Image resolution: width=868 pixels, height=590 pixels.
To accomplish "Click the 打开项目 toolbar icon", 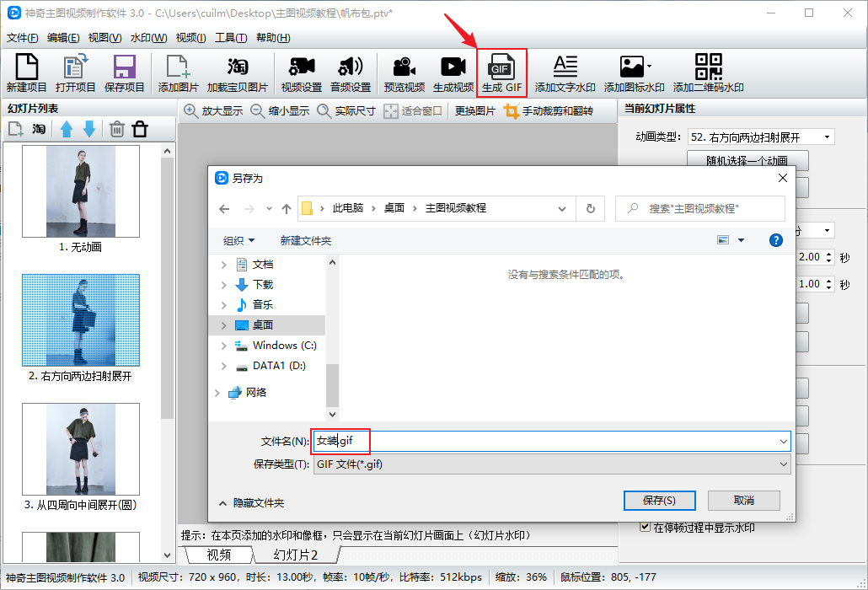I will tap(75, 72).
